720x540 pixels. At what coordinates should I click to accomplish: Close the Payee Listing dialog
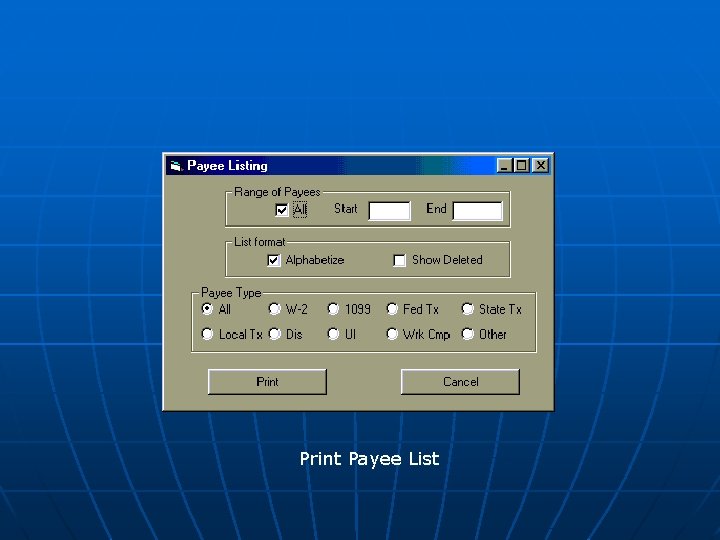[541, 165]
